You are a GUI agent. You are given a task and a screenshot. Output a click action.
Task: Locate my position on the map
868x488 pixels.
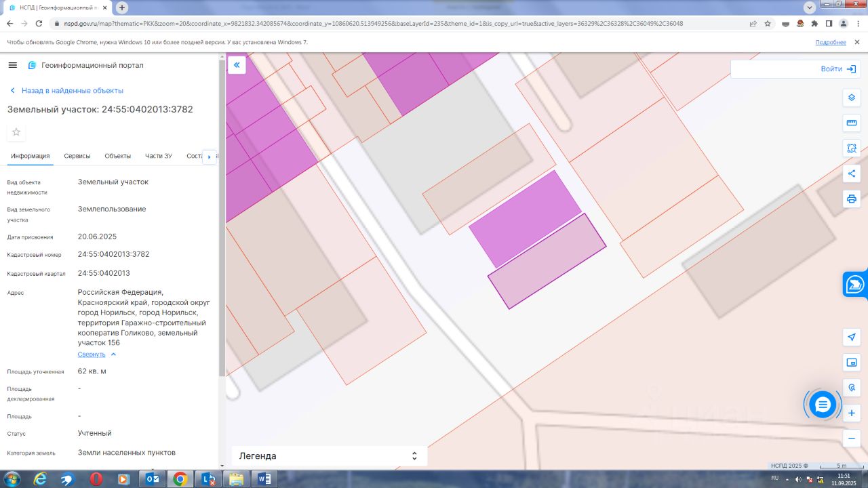(852, 337)
